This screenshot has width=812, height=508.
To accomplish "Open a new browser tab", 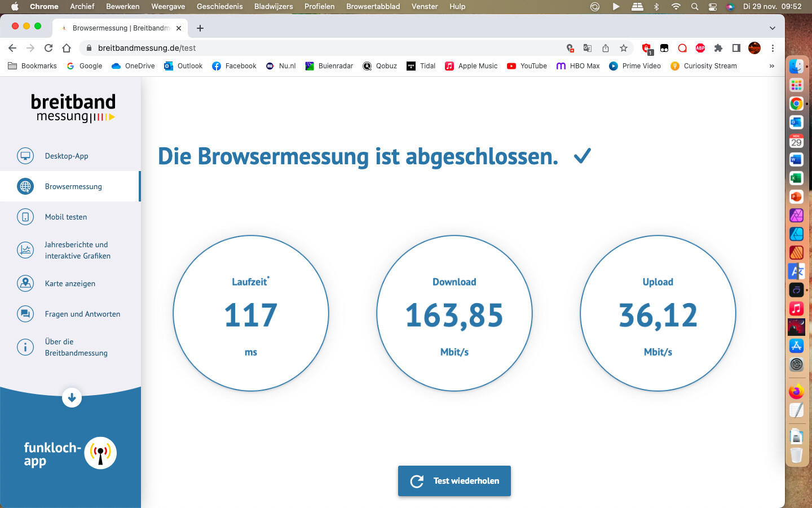I will [200, 28].
